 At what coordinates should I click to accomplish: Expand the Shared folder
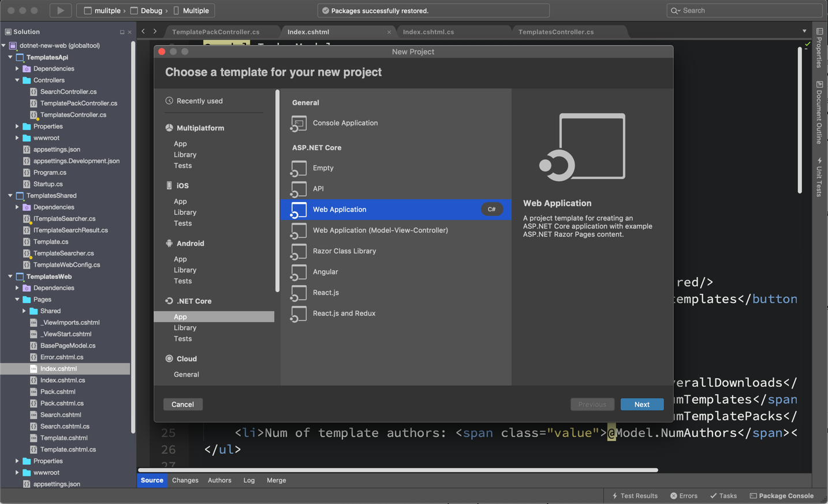(24, 311)
